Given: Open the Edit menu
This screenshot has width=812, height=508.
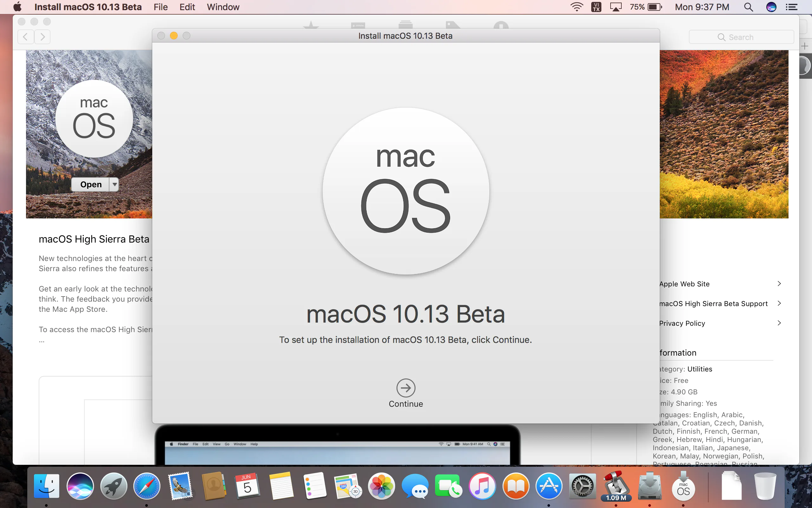Looking at the screenshot, I should (x=187, y=7).
